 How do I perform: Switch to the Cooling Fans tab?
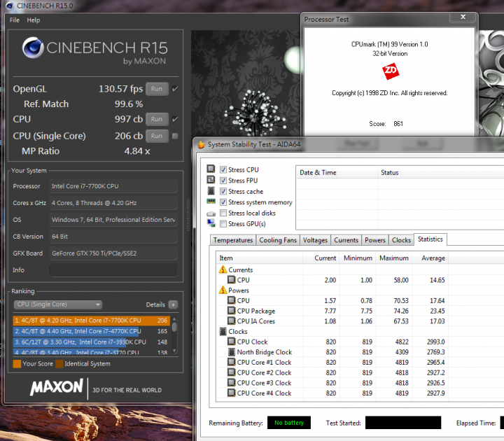[278, 240]
